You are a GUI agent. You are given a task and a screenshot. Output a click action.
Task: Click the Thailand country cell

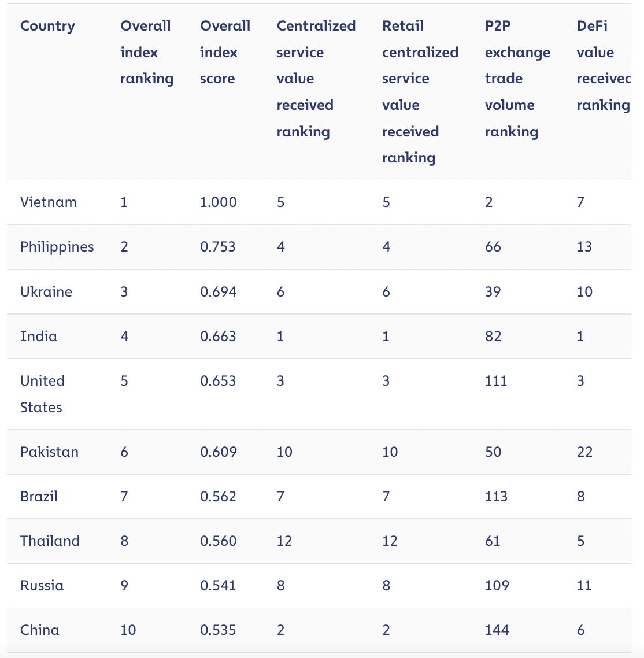point(50,541)
